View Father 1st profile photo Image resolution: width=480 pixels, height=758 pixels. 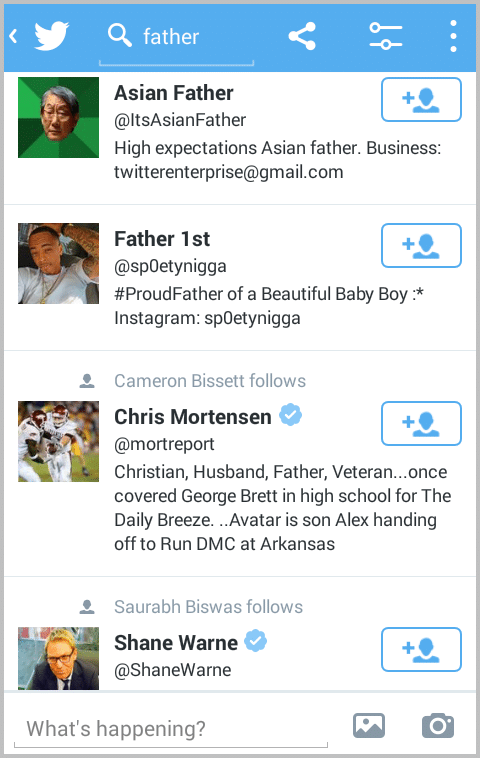point(58,263)
